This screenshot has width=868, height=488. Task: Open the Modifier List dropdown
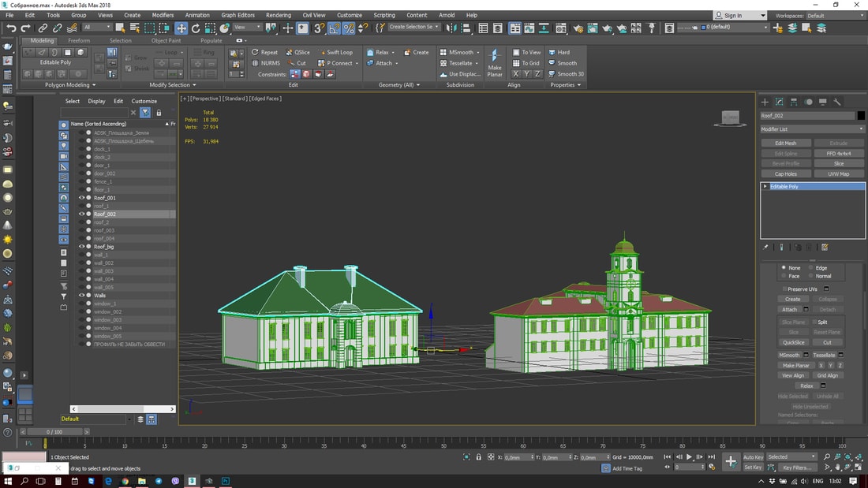pos(812,129)
